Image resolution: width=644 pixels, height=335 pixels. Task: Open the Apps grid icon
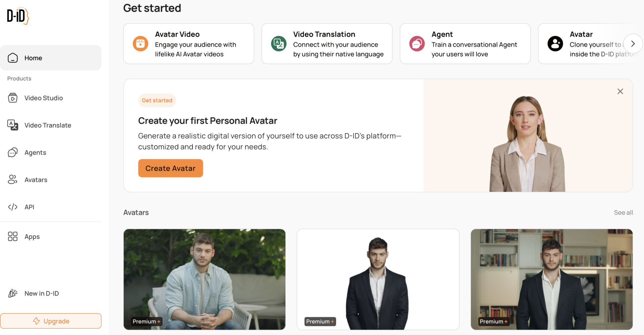point(13,236)
